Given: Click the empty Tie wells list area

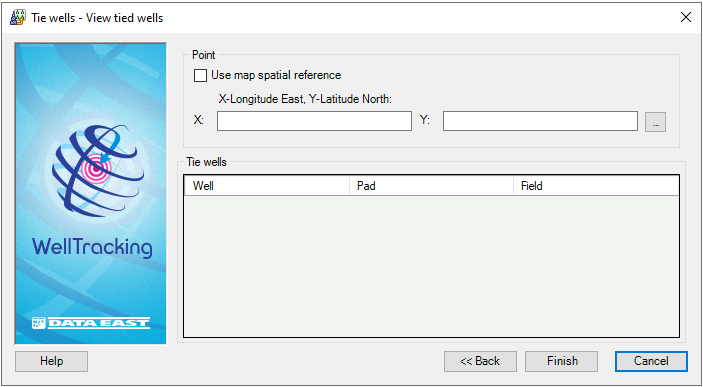Looking at the screenshot, I should pos(432,266).
